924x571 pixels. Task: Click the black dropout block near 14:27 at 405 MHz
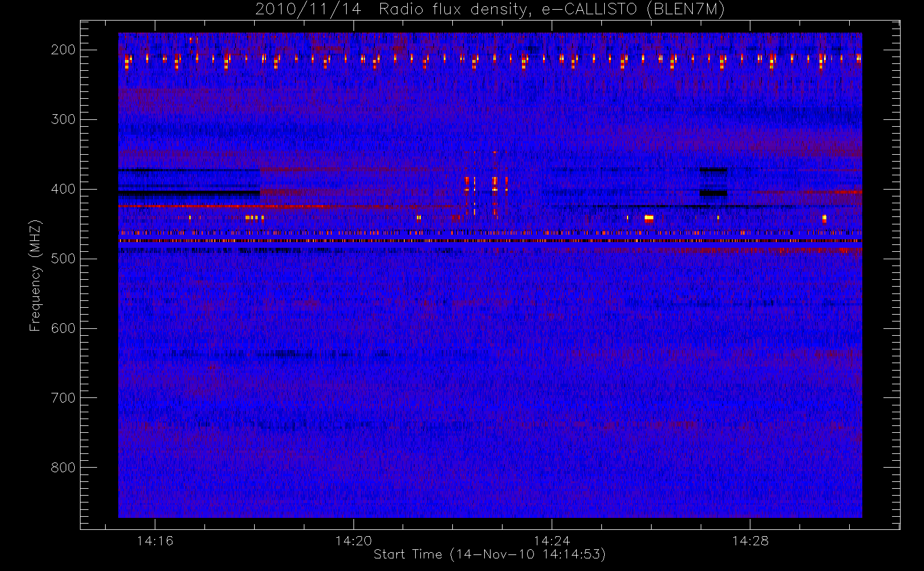click(713, 193)
